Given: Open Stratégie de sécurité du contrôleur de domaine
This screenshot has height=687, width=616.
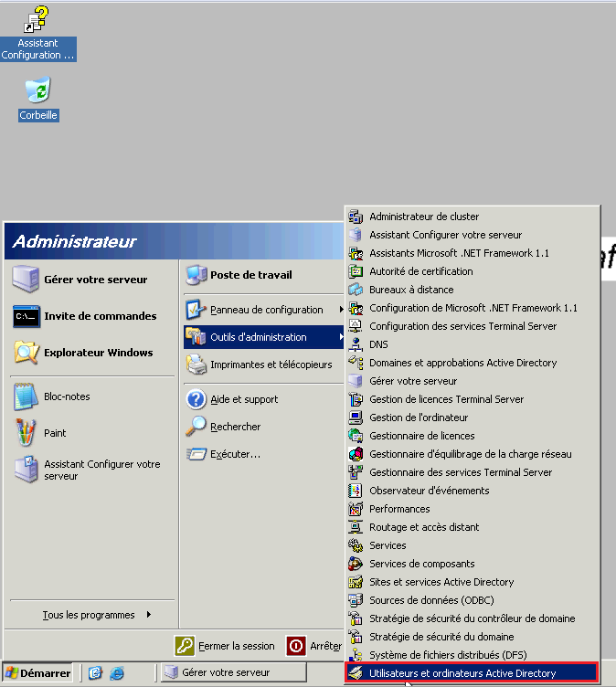Looking at the screenshot, I should (x=473, y=618).
